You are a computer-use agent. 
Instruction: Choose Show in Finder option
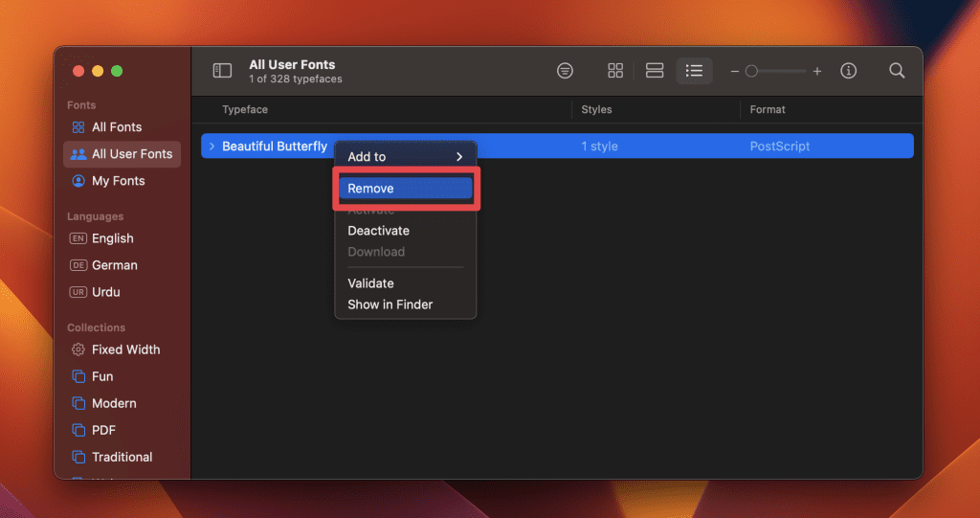click(x=390, y=304)
